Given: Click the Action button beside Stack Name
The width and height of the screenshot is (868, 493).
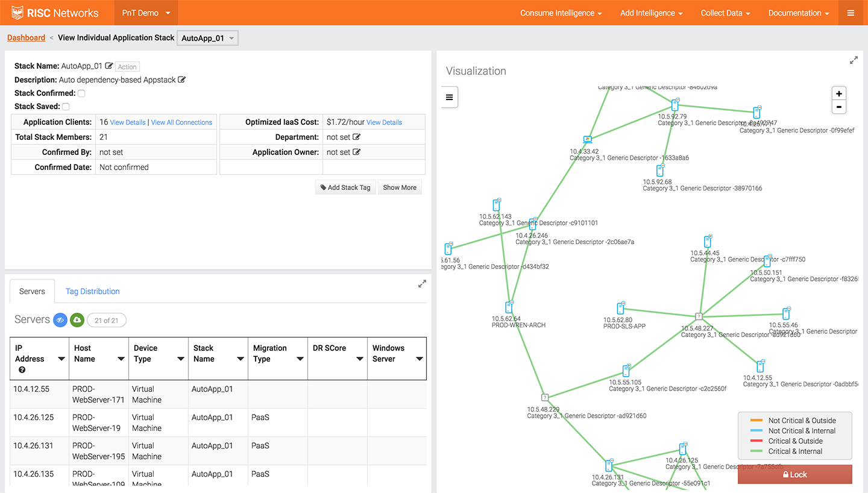Looking at the screenshot, I should point(127,67).
